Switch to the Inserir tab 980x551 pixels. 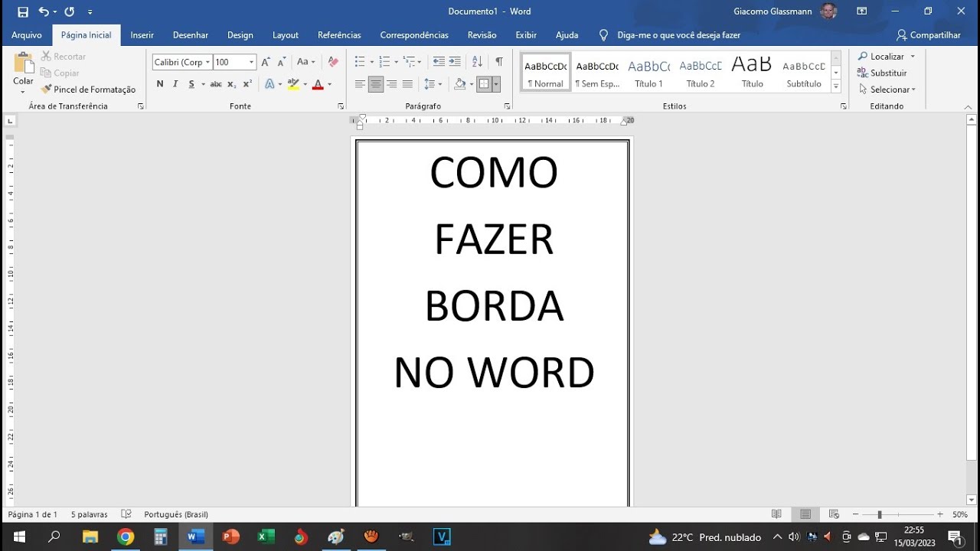[142, 35]
